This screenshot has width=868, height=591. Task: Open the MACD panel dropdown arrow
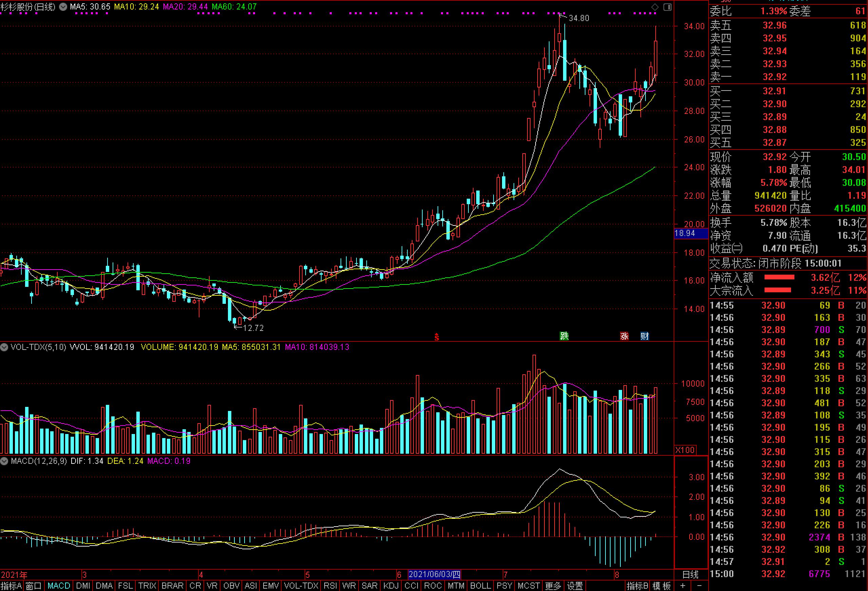point(4,461)
